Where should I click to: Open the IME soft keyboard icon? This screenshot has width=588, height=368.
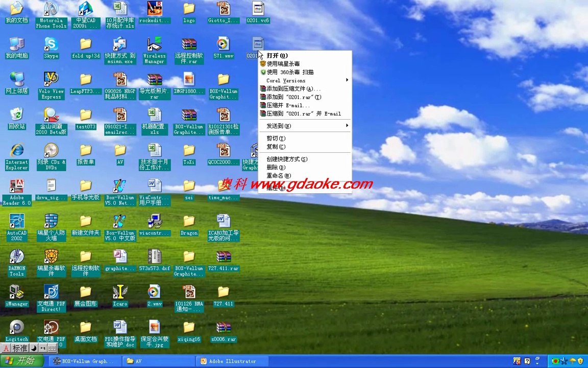[x=52, y=348]
